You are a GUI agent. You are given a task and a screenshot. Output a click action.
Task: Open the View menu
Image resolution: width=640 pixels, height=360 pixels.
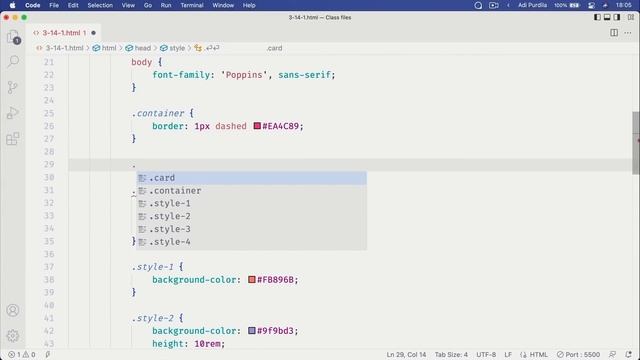click(x=128, y=5)
